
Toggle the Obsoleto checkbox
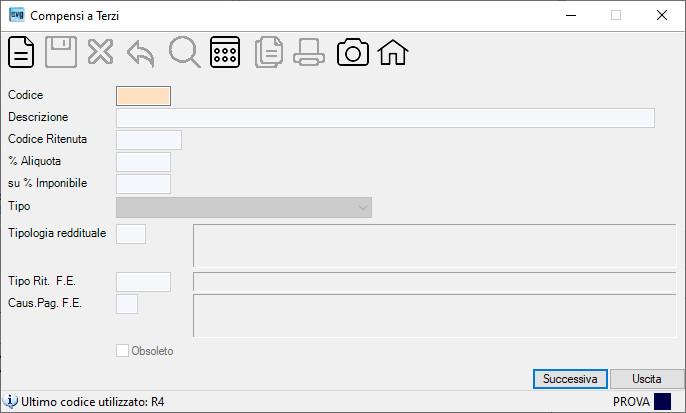(x=122, y=350)
